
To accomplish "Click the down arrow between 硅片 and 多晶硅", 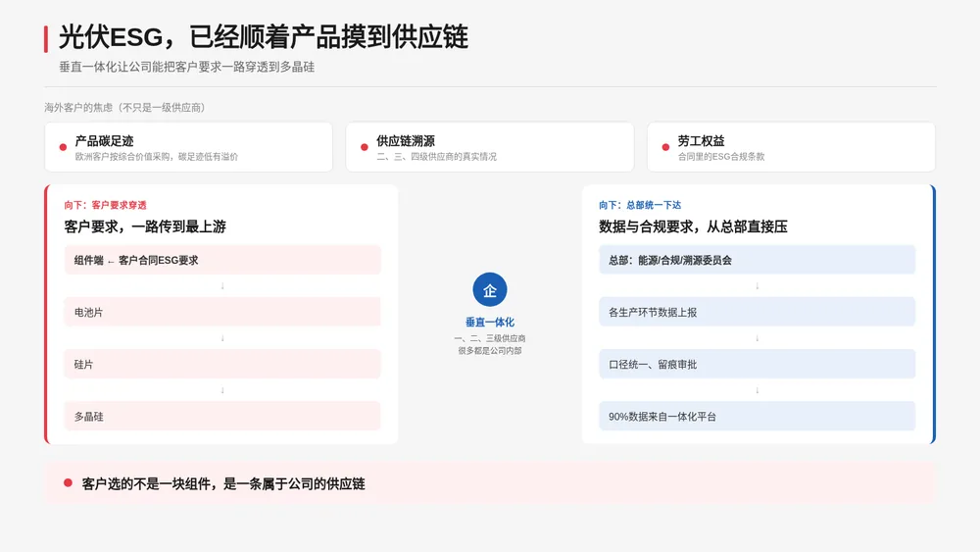I will pos(222,390).
